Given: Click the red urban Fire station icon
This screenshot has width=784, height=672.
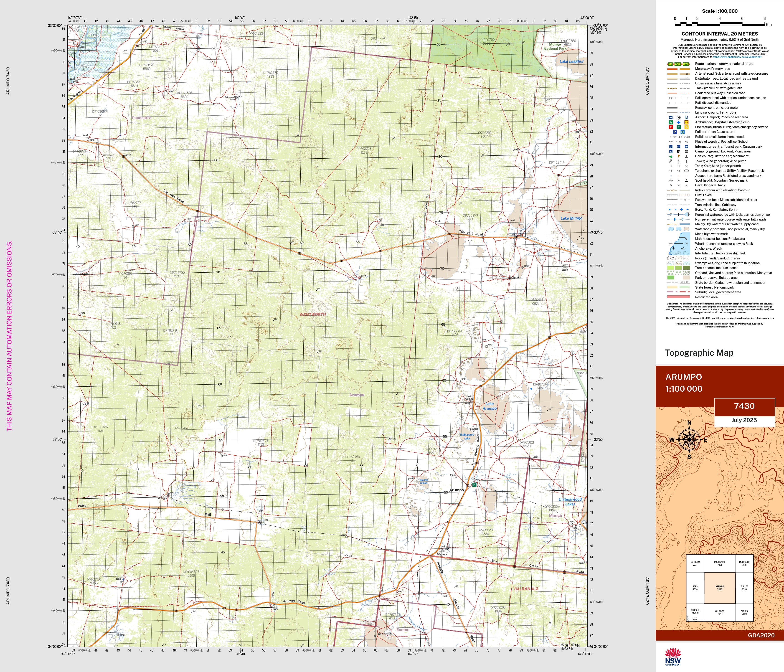Looking at the screenshot, I should coord(671,127).
